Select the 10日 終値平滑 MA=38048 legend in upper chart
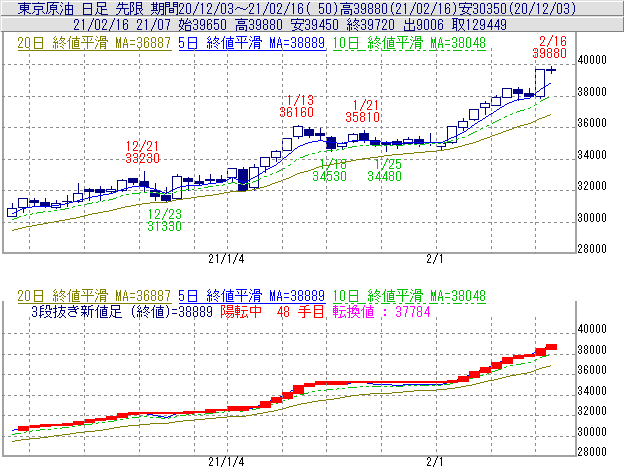Image resolution: width=624 pixels, height=473 pixels. coord(409,43)
